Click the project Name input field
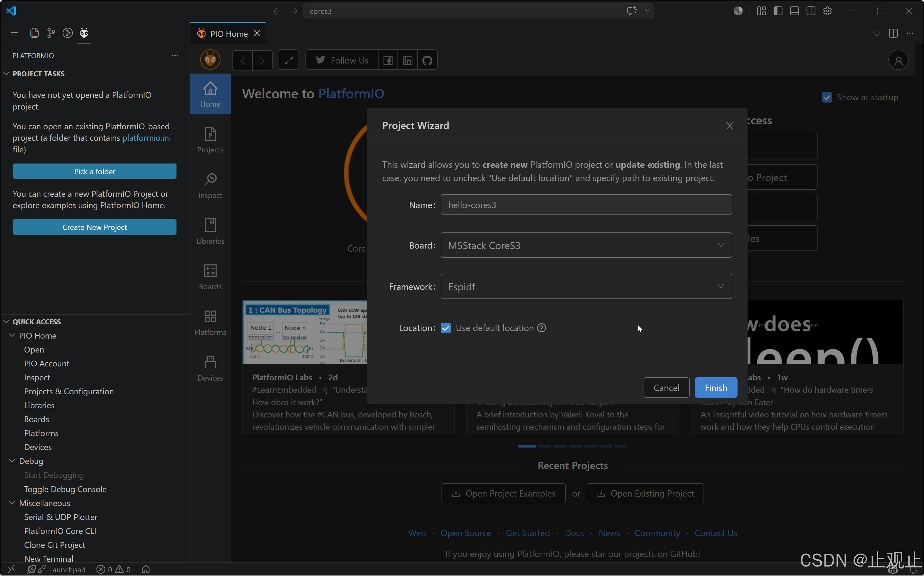 tap(586, 205)
